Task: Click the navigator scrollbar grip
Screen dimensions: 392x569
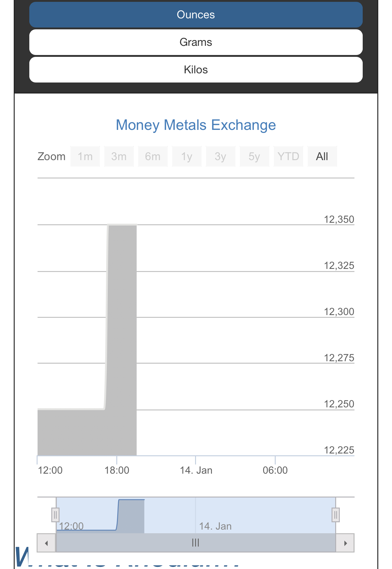Action: pyautogui.click(x=196, y=543)
